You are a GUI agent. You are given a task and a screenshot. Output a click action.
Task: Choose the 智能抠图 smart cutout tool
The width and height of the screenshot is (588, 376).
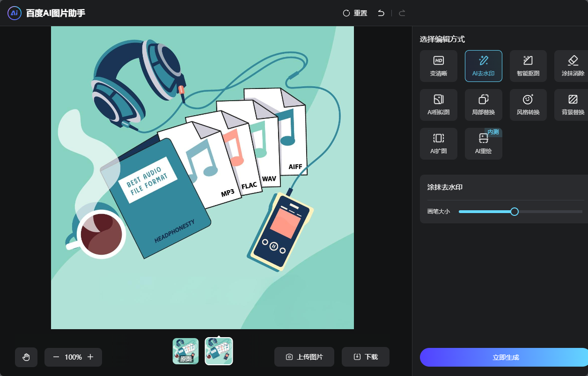tap(528, 66)
